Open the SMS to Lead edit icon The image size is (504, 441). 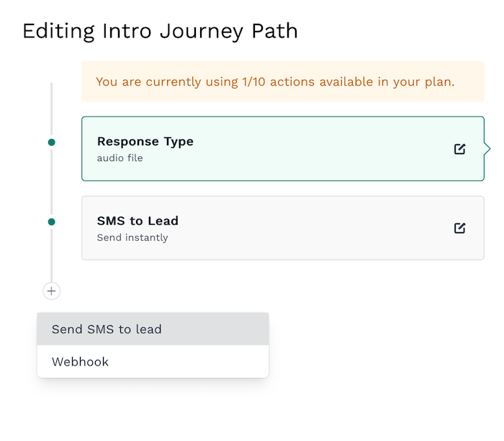pyautogui.click(x=459, y=228)
